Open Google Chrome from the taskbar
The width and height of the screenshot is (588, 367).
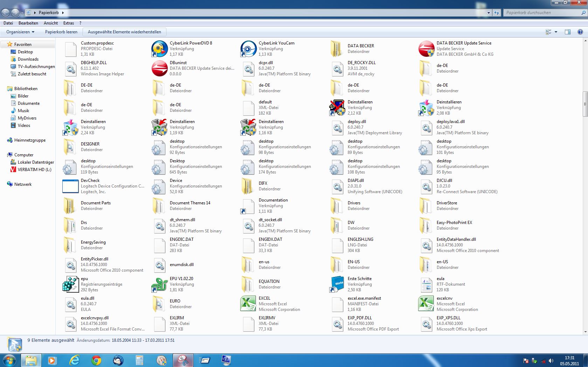96,360
